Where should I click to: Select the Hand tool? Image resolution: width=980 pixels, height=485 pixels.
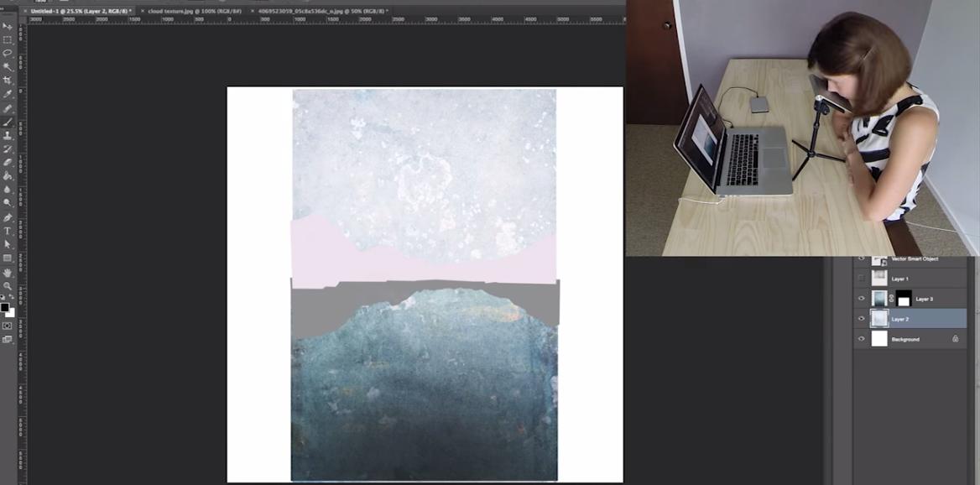[8, 273]
